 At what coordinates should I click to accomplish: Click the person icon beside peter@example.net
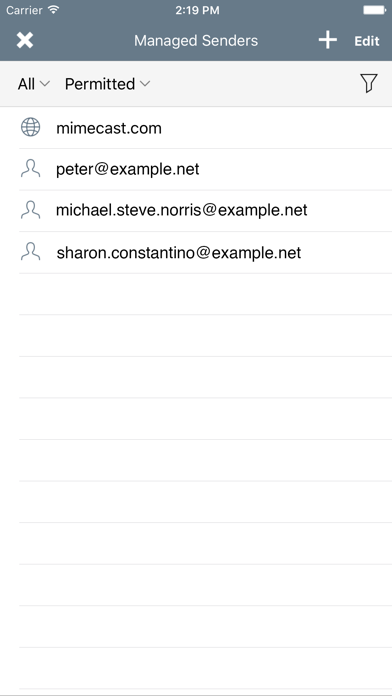point(30,169)
